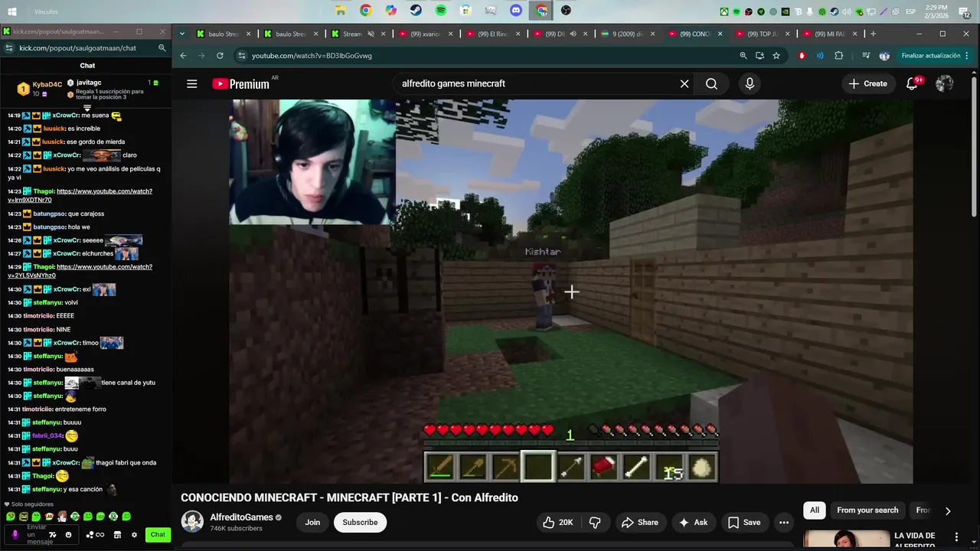Screen dimensions: 980x551
Task: Expand the Chrome tab search dropdown
Action: coord(182,34)
